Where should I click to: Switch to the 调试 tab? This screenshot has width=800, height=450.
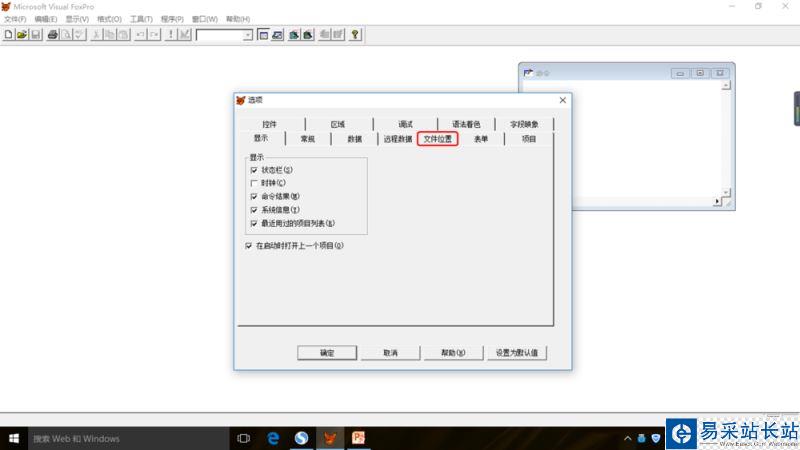(x=406, y=124)
